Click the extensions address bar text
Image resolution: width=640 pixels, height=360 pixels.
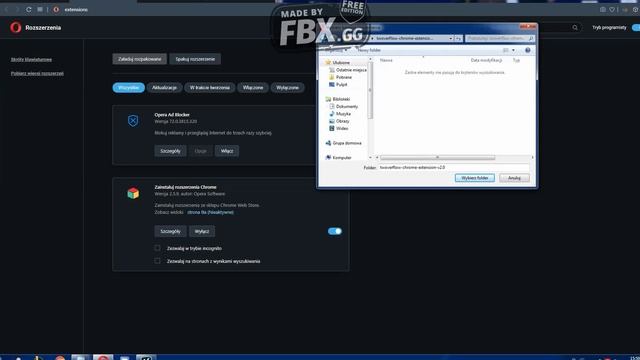tap(76, 9)
